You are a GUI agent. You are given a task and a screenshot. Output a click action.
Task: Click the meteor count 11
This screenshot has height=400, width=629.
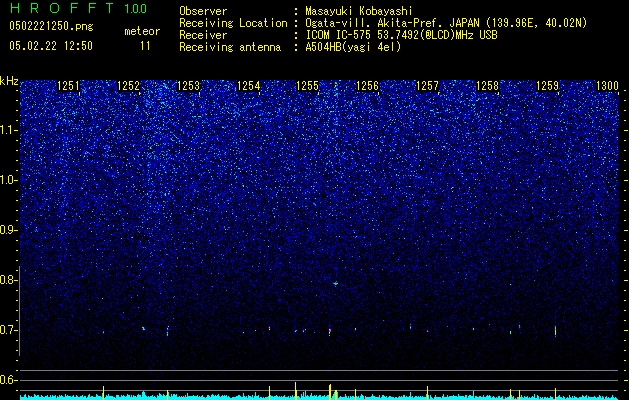point(145,46)
